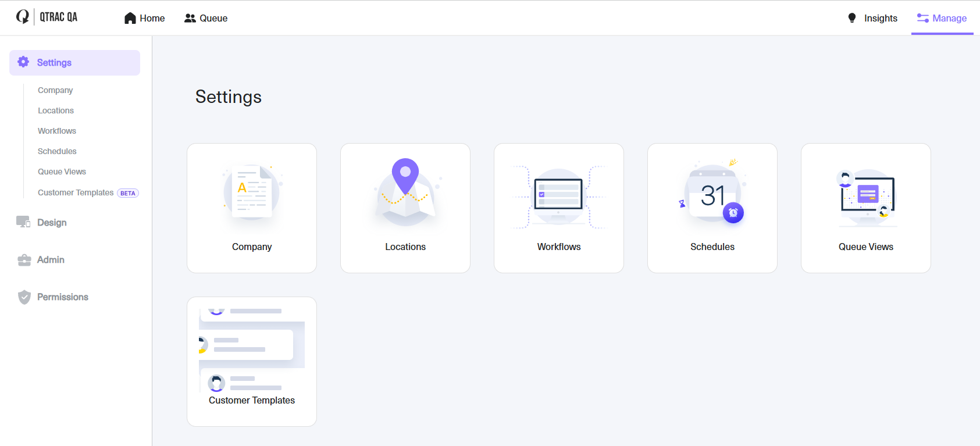The image size is (980, 446).
Task: Click the Settings gear icon in sidebar
Action: click(23, 62)
